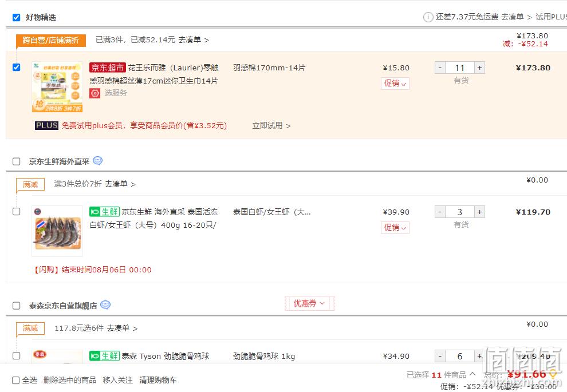Viewport: 567px width, 392px height.
Task: Open the Thai shrimp product thumbnail image
Action: 57,231
